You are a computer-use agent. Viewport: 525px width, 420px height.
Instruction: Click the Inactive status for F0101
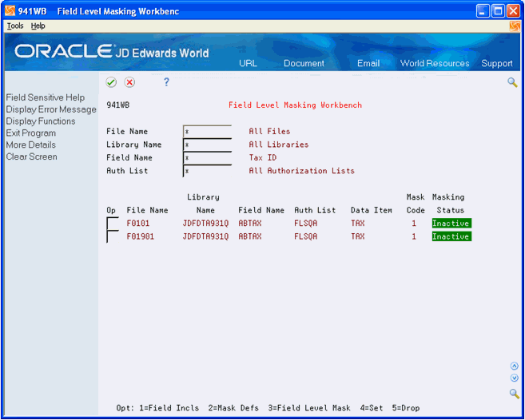click(x=451, y=224)
